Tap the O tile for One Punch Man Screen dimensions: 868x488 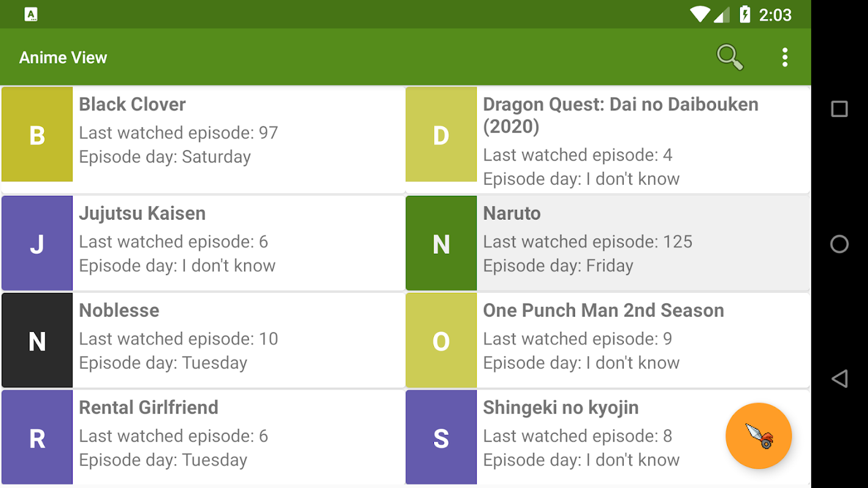[x=441, y=340]
